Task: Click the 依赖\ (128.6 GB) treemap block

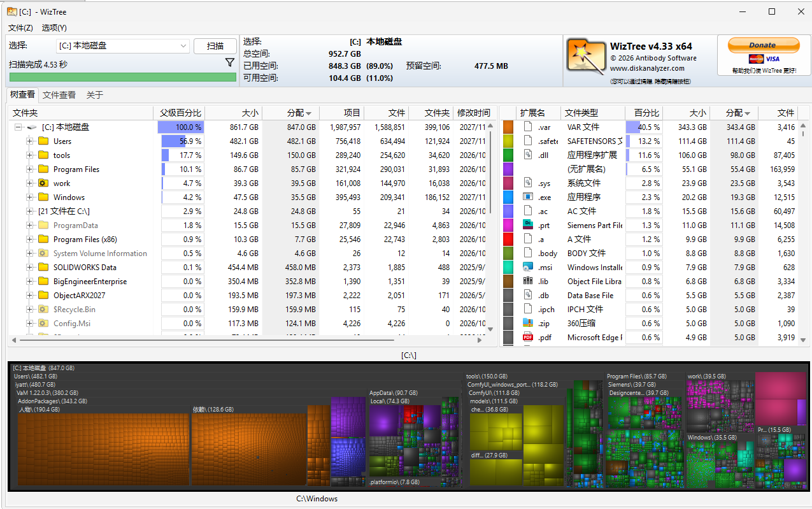Action: 249,446
